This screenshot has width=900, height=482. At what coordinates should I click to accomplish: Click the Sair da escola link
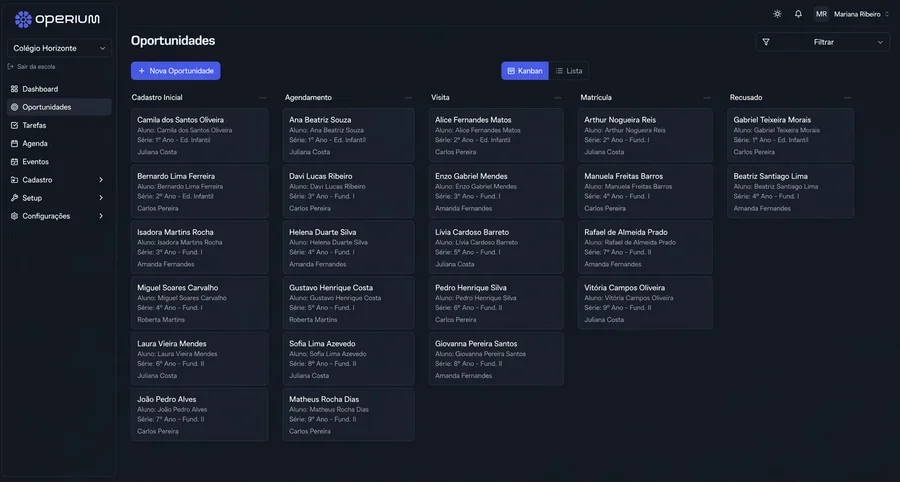[32, 67]
